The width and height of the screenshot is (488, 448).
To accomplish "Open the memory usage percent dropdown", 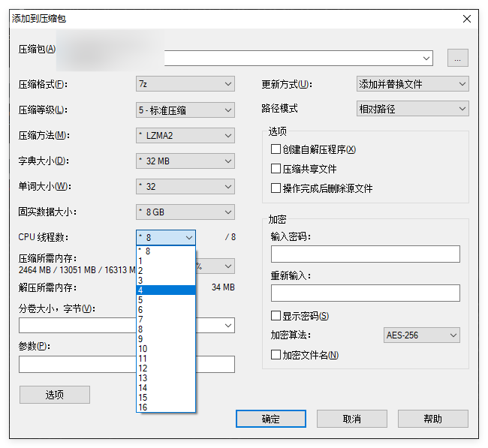I will pos(215,266).
